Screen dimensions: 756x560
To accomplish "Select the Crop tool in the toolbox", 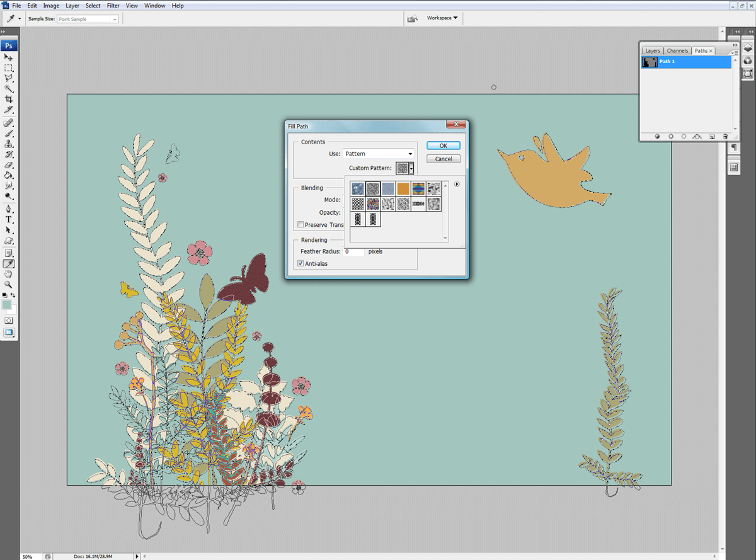I will tap(9, 99).
